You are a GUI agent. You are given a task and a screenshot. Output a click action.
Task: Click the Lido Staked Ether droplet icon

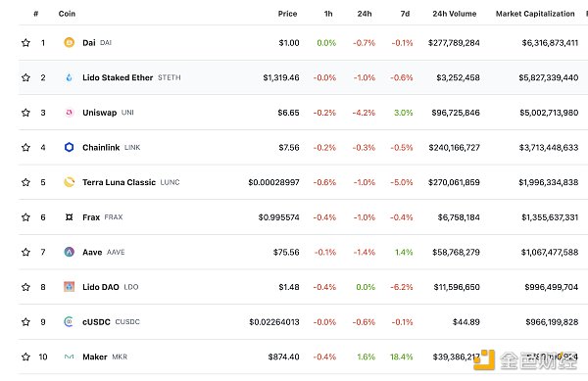tap(69, 77)
